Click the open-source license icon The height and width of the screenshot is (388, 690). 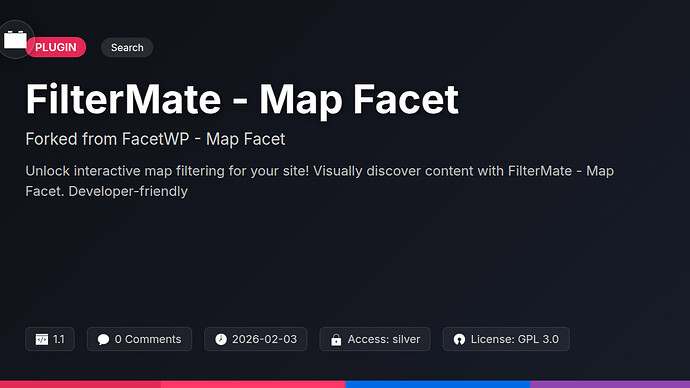[459, 339]
